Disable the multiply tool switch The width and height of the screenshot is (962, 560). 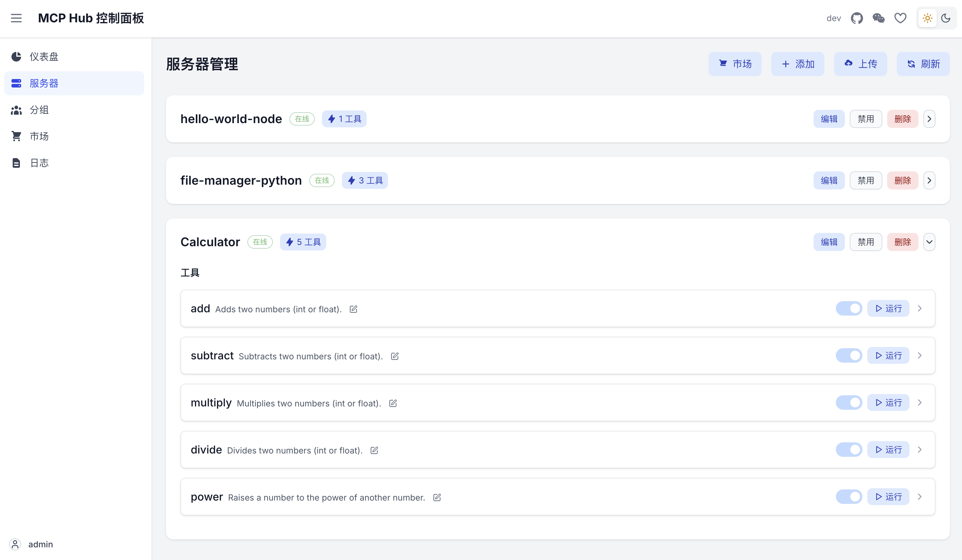point(849,402)
